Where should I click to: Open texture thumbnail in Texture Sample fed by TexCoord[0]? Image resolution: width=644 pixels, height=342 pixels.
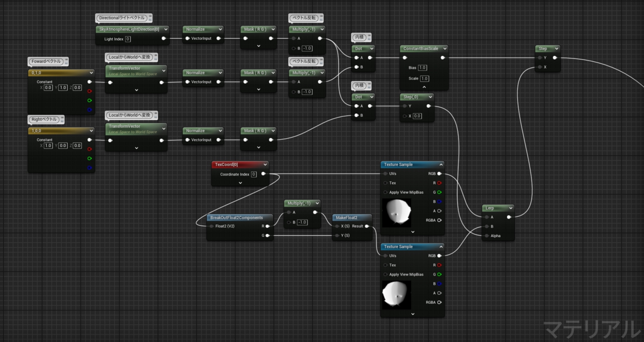click(x=396, y=212)
